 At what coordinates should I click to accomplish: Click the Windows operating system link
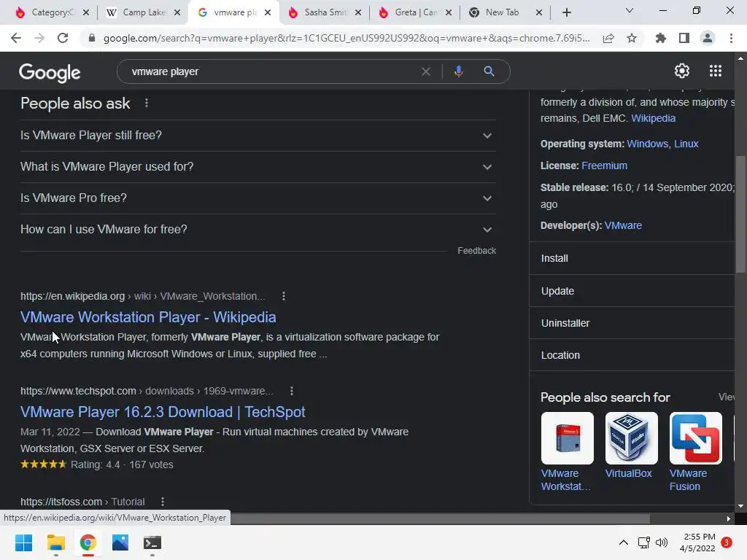648,144
